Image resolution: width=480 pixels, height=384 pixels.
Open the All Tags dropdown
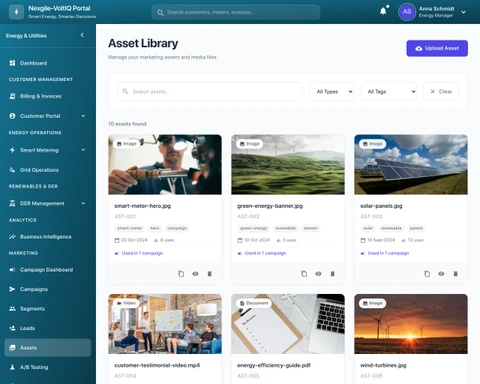point(389,91)
